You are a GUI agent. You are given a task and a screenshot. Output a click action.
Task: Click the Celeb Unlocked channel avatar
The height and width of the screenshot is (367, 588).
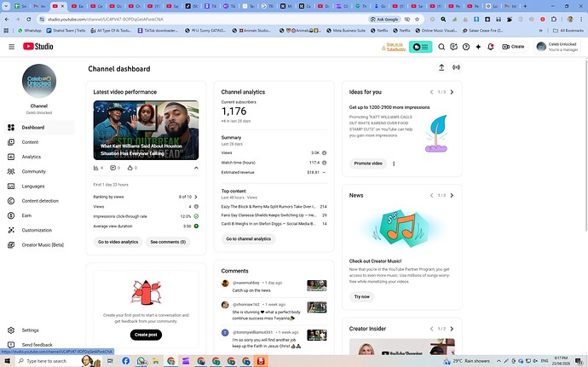(39, 81)
